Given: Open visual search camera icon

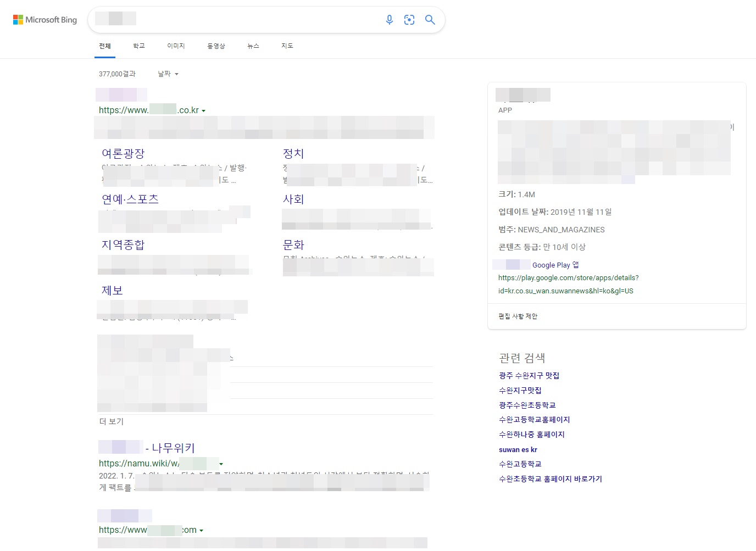Looking at the screenshot, I should click(x=409, y=20).
